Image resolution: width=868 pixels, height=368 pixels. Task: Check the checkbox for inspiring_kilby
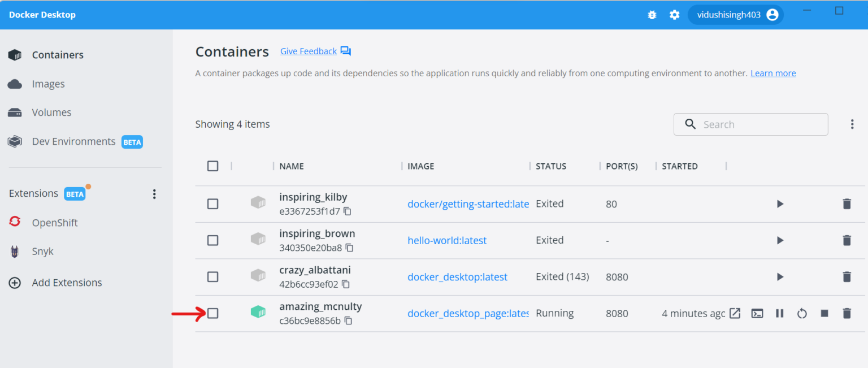pos(212,204)
